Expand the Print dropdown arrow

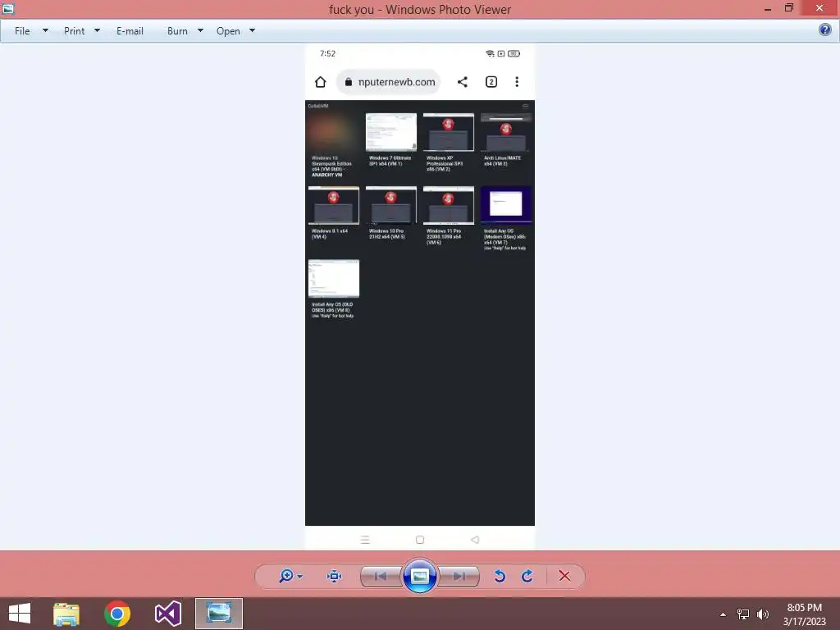pyautogui.click(x=97, y=30)
